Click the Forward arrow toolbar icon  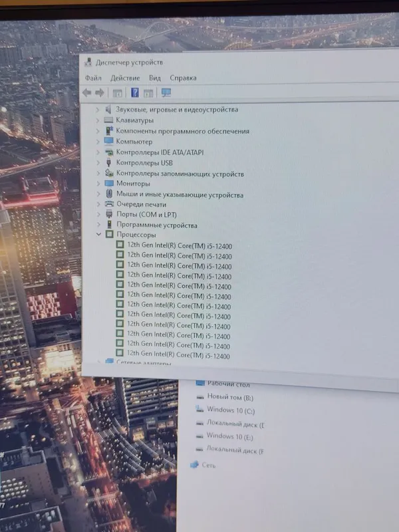pos(99,92)
